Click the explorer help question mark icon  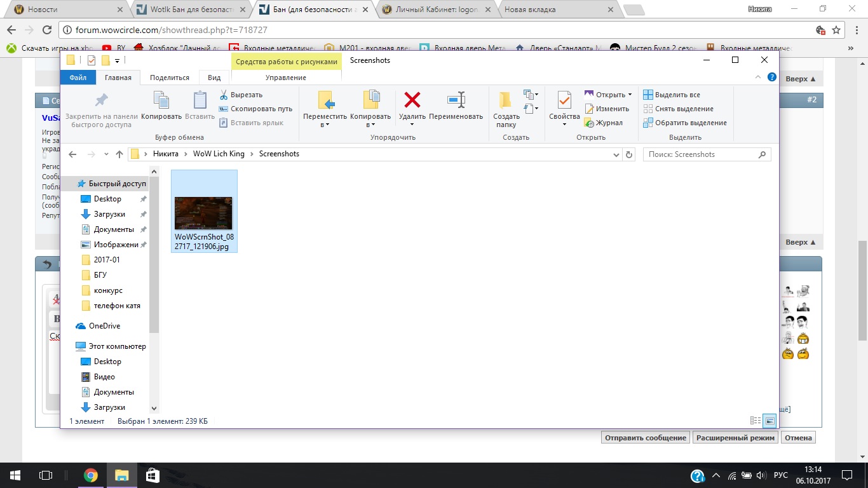click(772, 77)
